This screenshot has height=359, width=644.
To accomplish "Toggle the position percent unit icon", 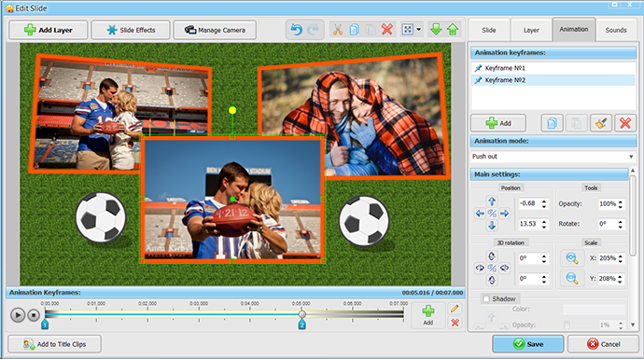I will (x=492, y=214).
